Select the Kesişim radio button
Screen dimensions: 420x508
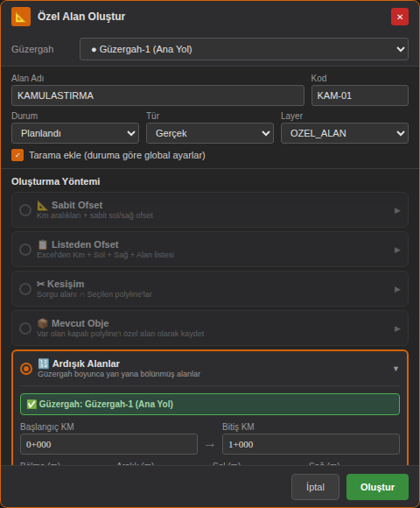click(25, 289)
